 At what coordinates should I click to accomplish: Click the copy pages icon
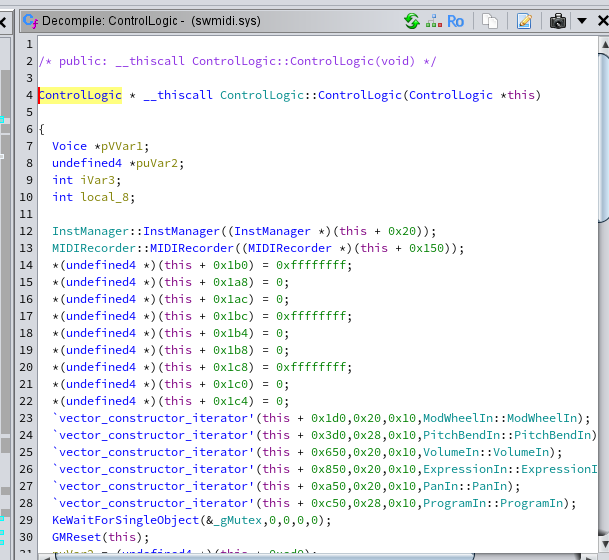[490, 20]
